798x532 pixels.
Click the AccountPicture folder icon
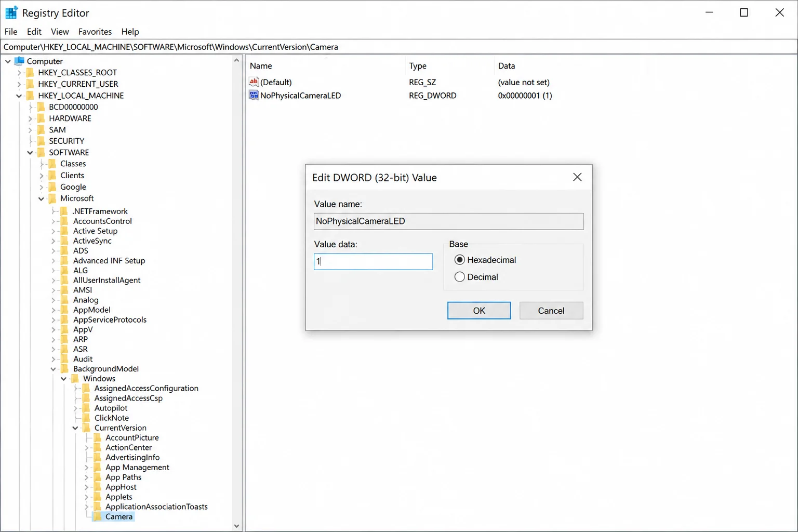97,437
